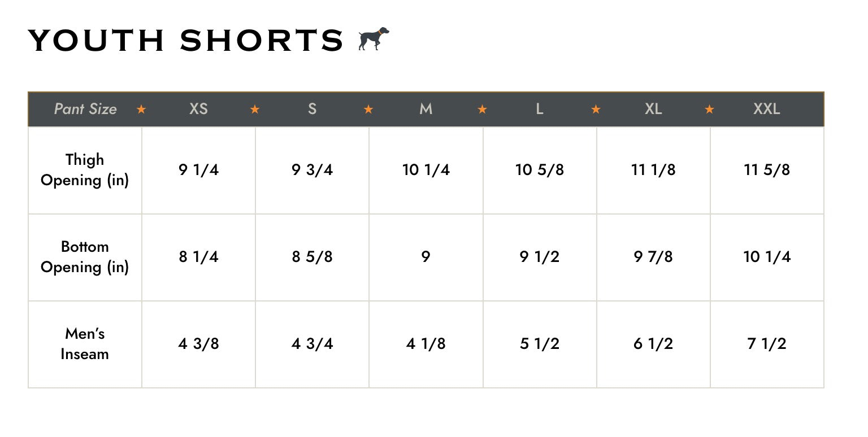Select the Pant Size header cell
868x437 pixels.
coord(85,109)
